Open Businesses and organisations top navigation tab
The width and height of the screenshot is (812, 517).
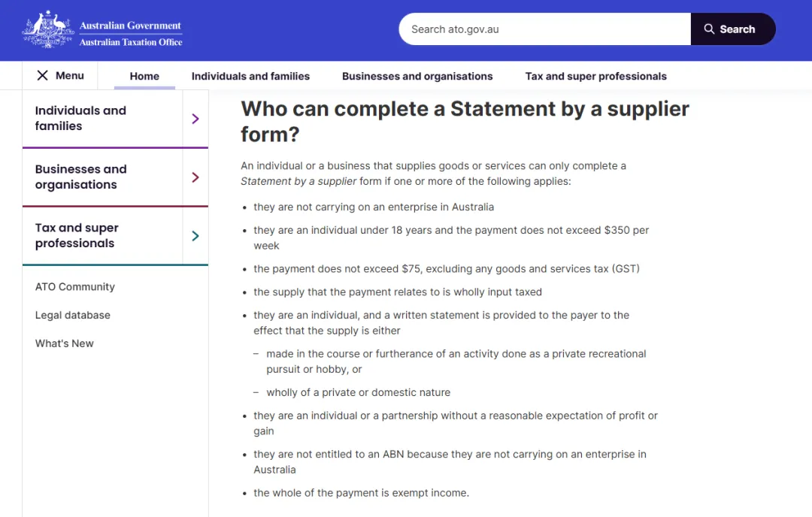point(417,76)
